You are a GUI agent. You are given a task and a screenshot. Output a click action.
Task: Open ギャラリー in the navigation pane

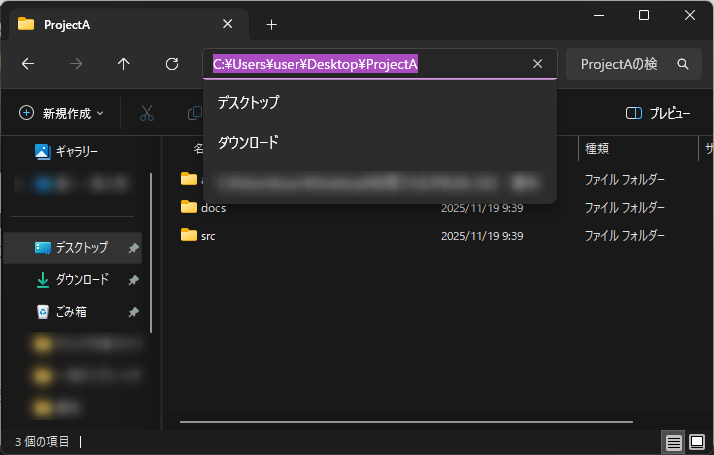click(x=76, y=151)
